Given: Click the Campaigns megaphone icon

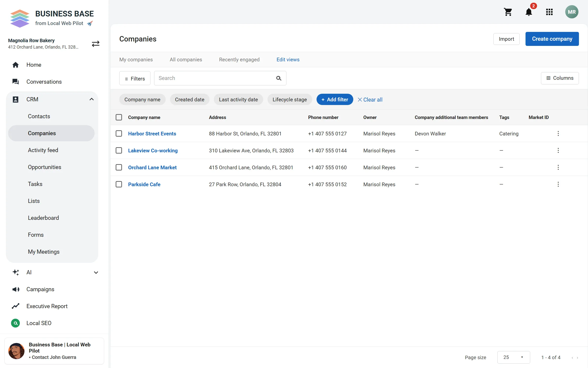Looking at the screenshot, I should pyautogui.click(x=16, y=289).
